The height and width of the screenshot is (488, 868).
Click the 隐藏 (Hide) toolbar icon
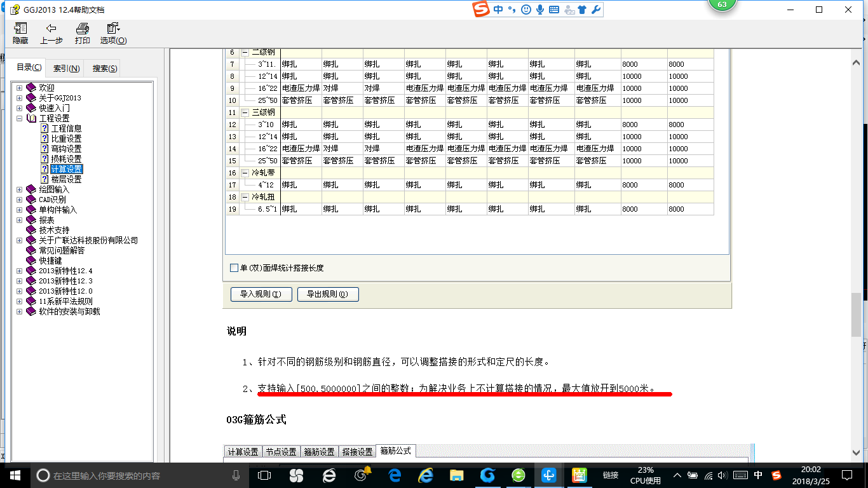[x=20, y=33]
